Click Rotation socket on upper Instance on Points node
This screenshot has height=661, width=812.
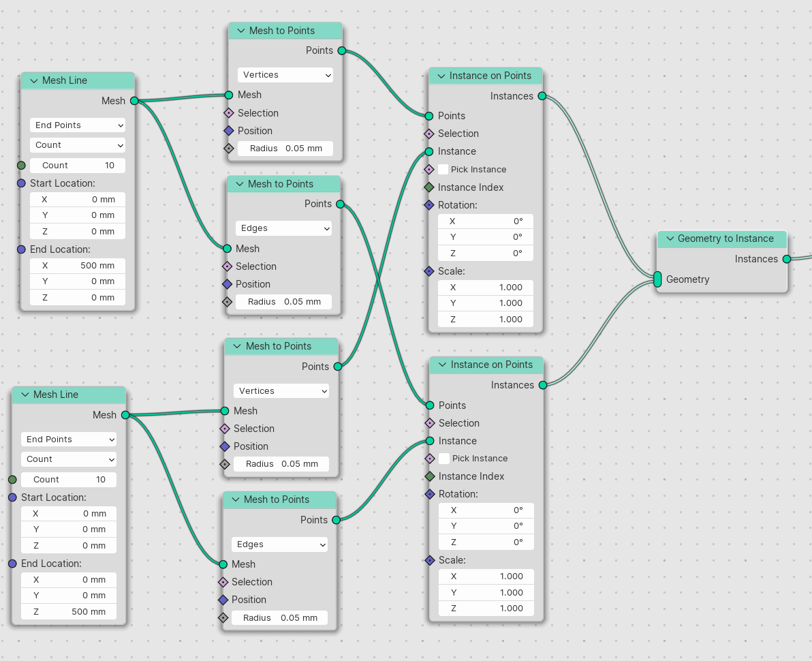pyautogui.click(x=429, y=205)
